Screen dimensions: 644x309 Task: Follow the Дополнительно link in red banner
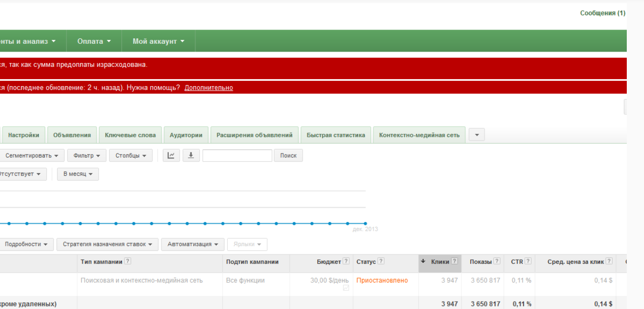209,88
